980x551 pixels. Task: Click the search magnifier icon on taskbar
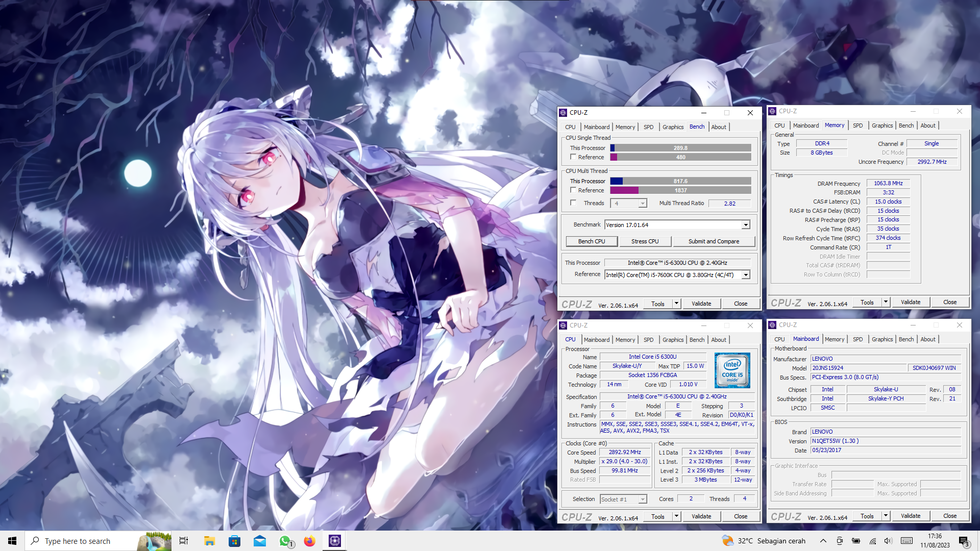(x=35, y=541)
